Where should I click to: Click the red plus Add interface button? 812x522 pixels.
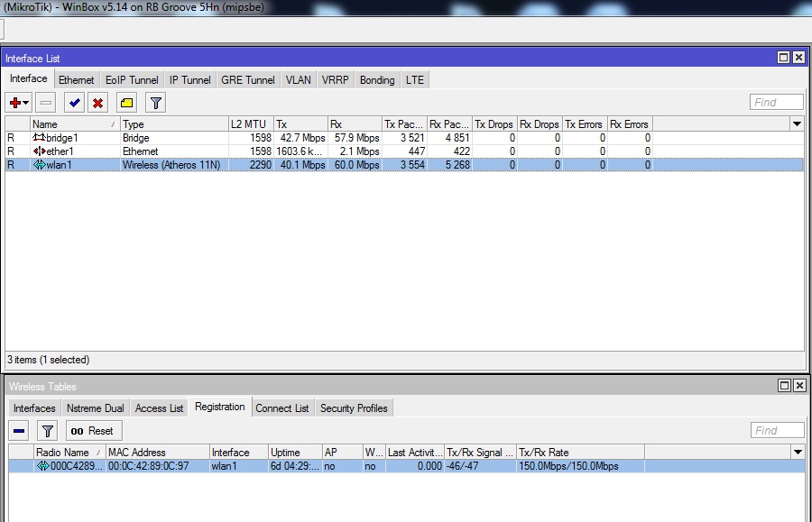click(15, 103)
